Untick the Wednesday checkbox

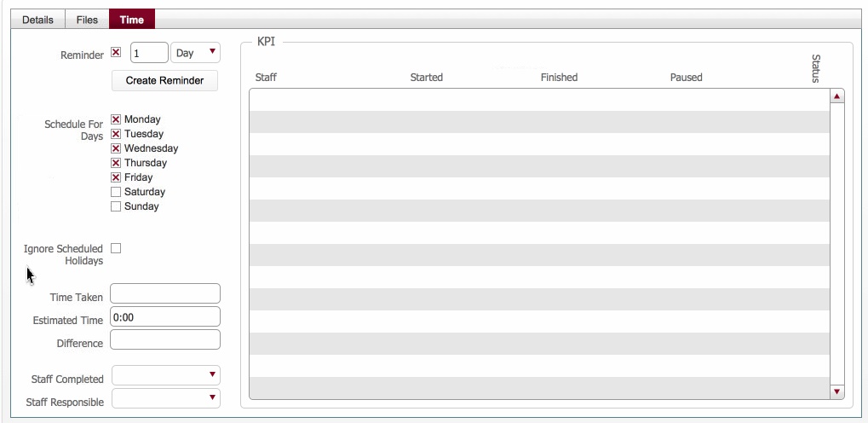(x=116, y=148)
